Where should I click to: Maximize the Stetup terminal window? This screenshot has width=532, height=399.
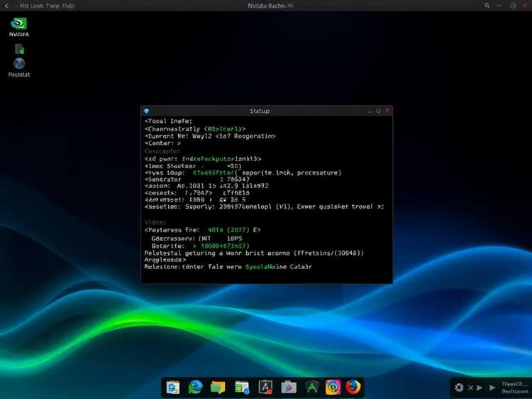[x=378, y=111]
